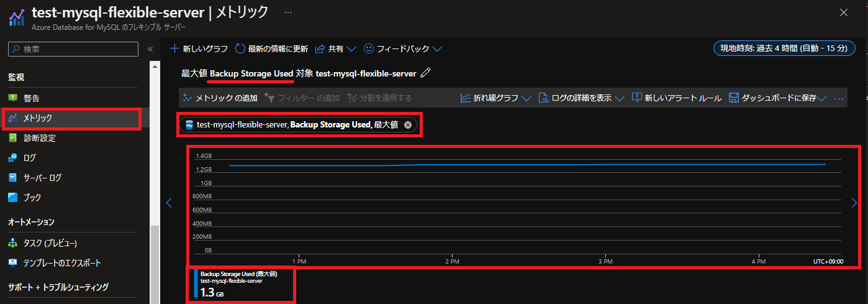The image size is (868, 304).
Task: Click the UTC+09:00 timezone label
Action: 828,262
